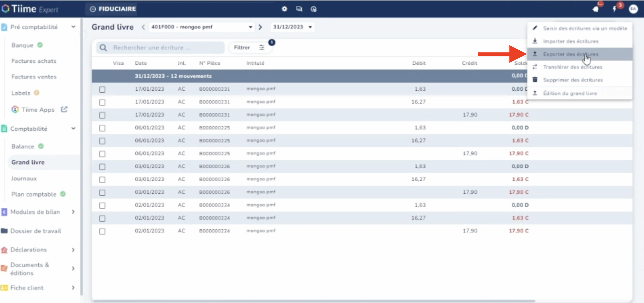
Task: Click the Tiime Expert logo
Action: (x=30, y=9)
